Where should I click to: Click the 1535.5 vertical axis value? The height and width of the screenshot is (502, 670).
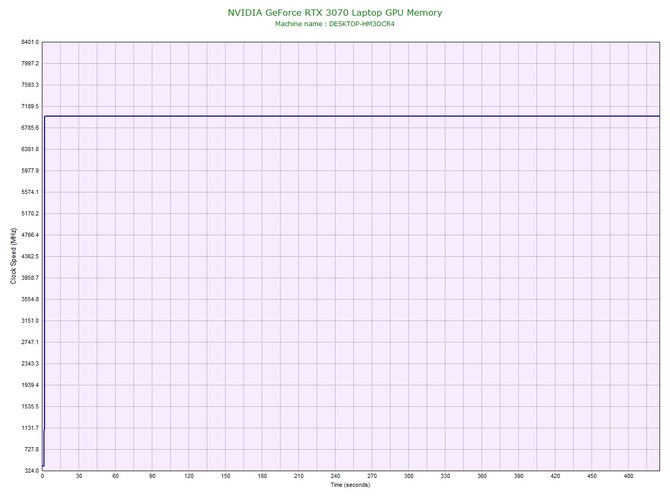30,406
